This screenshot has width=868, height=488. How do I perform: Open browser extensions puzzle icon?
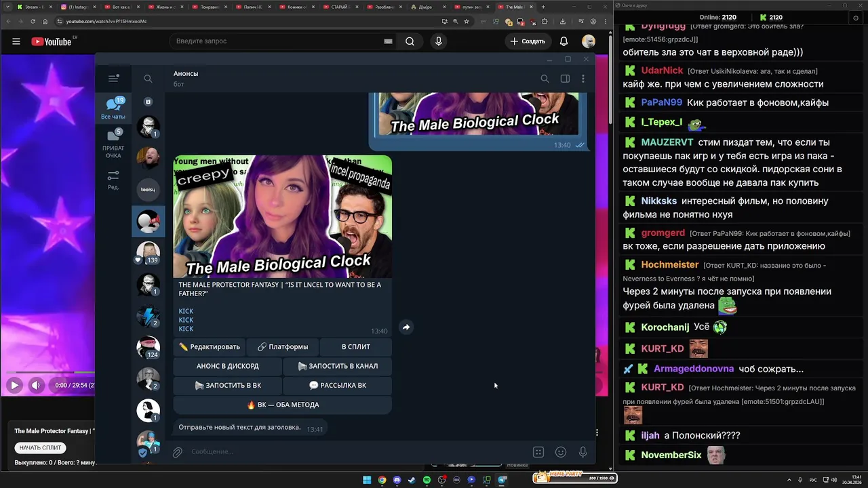click(545, 21)
